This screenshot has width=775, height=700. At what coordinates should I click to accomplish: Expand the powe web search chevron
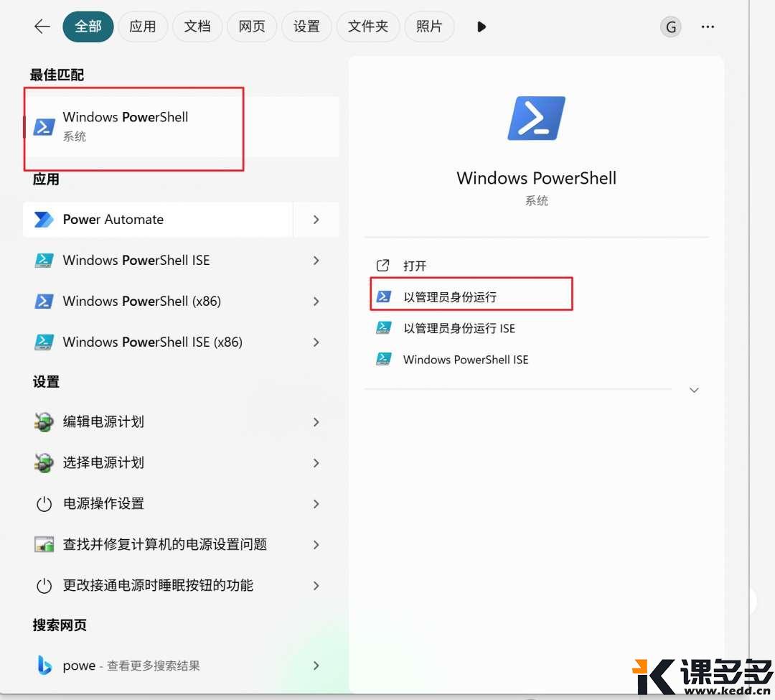(x=316, y=666)
